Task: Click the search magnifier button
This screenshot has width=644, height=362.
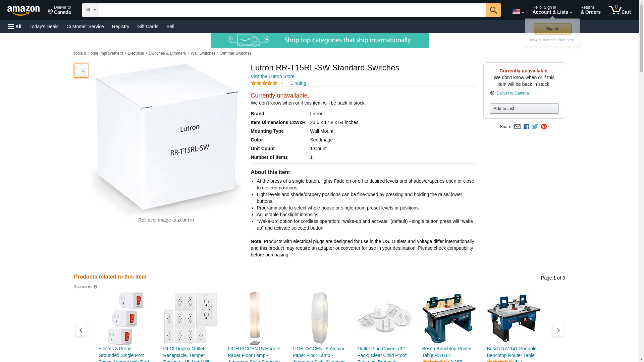Action: point(493,10)
